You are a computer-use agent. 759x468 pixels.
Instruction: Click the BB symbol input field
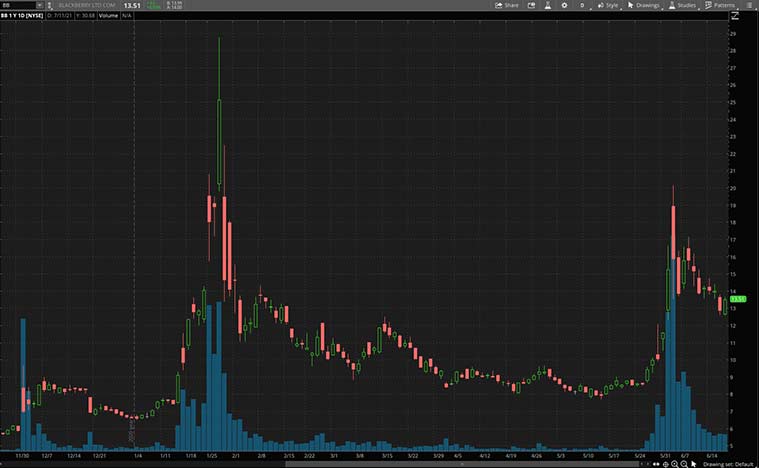(x=18, y=5)
